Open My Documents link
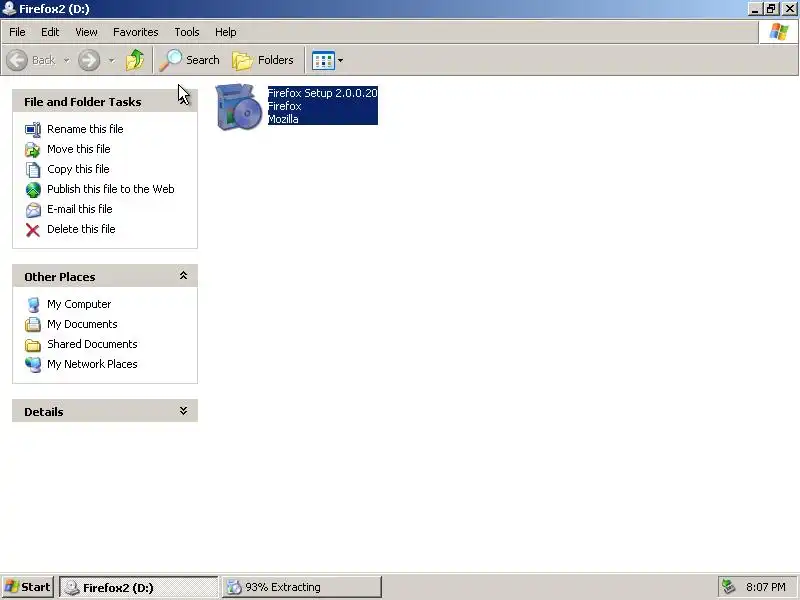Viewport: 800px width, 600px height. pyautogui.click(x=82, y=324)
